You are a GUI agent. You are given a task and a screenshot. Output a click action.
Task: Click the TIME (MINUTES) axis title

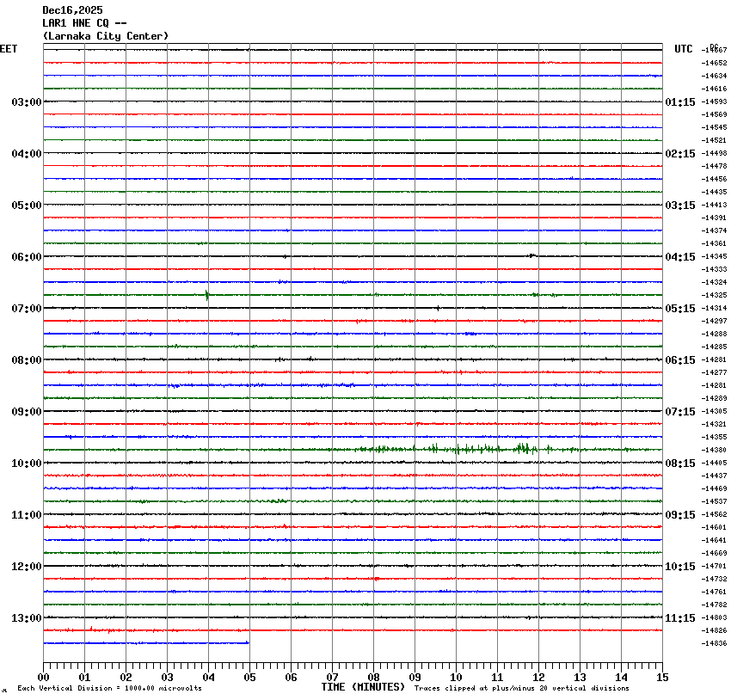pos(363,687)
